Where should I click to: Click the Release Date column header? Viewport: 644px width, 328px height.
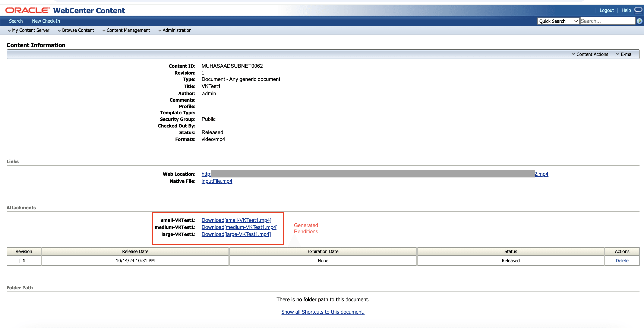tap(135, 252)
